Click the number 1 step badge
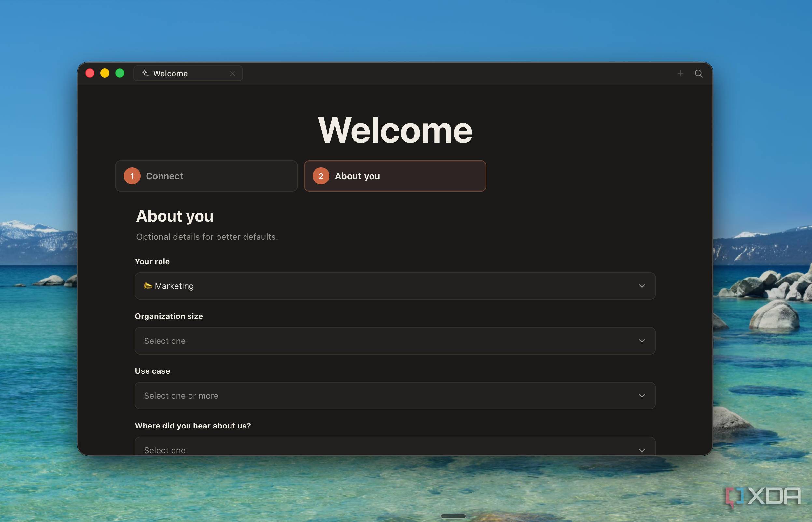812x522 pixels. point(132,176)
